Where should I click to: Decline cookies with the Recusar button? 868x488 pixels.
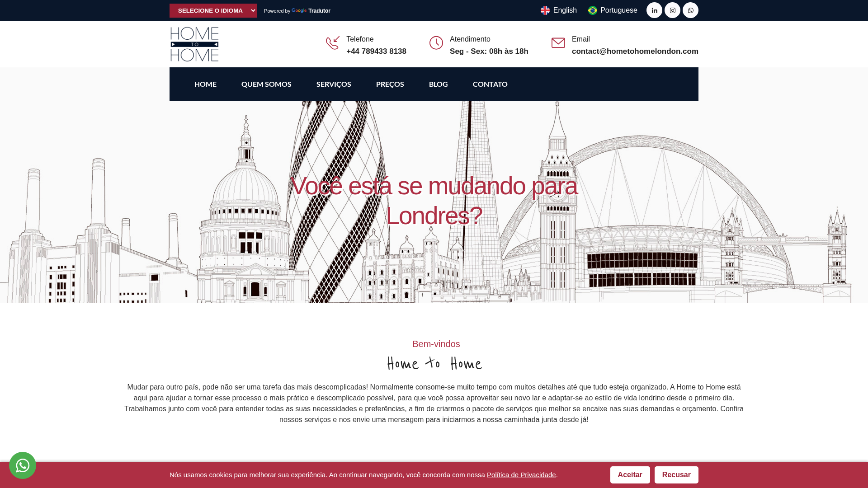coord(676,474)
